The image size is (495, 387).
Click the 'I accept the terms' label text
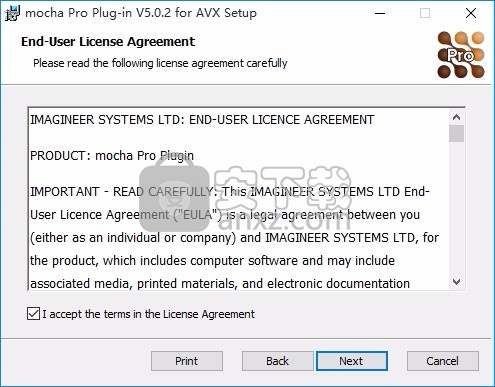pyautogui.click(x=148, y=314)
